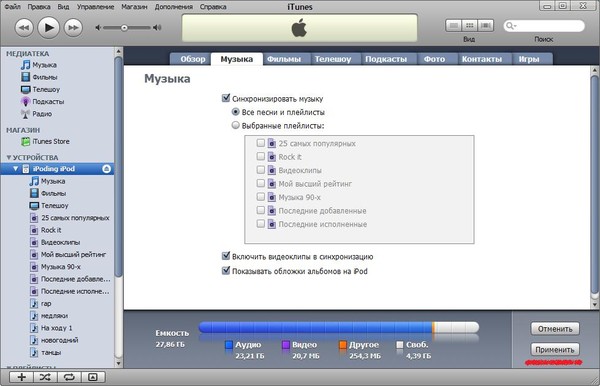600x386 pixels.
Task: Toggle the repeat button
Action: point(69,377)
